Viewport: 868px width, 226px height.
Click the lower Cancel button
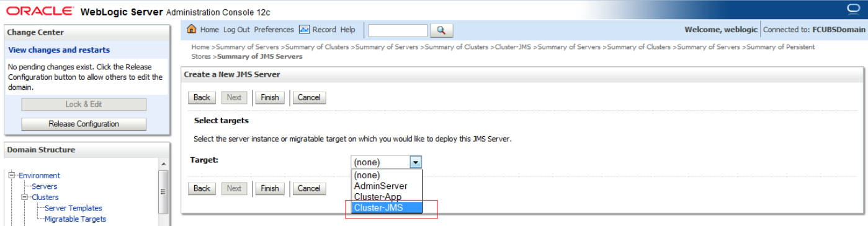[x=309, y=188]
